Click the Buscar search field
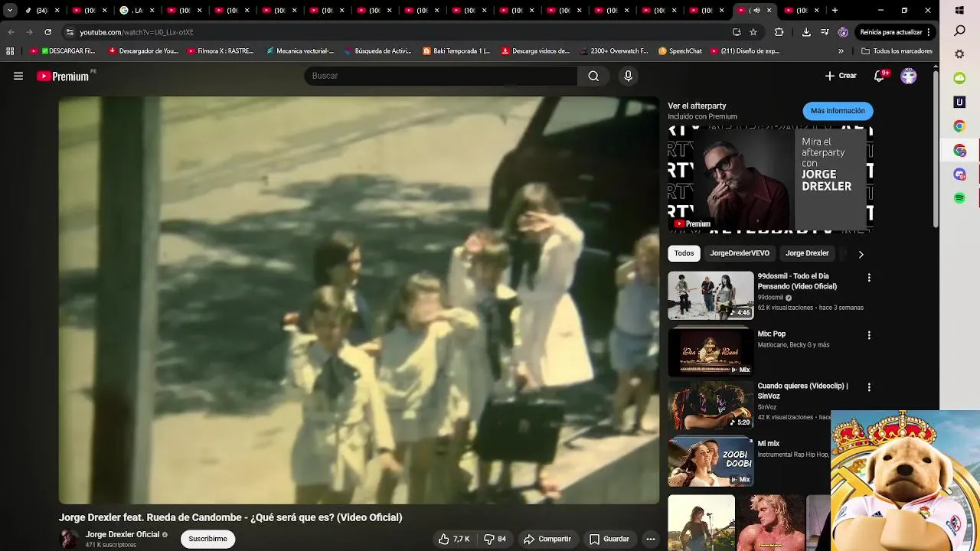 441,76
